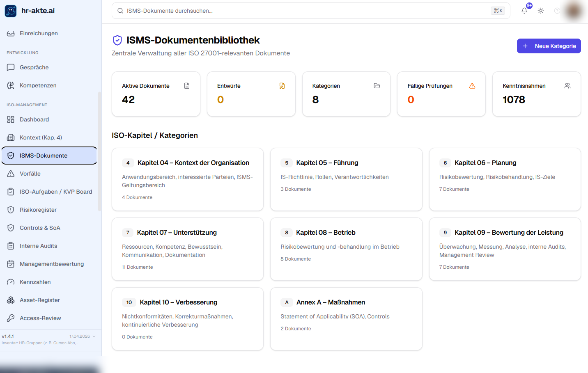Click the Kategorien count 8
588x373 pixels.
point(315,100)
